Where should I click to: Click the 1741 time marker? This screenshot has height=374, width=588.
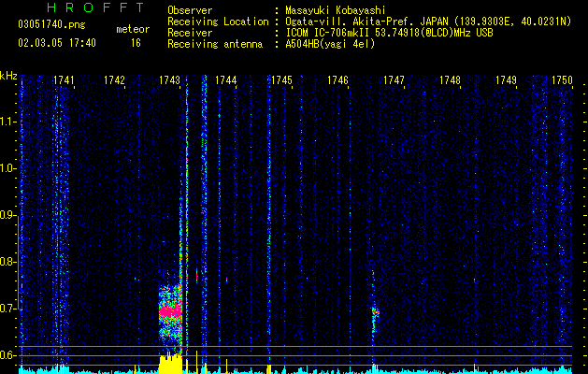click(x=64, y=80)
